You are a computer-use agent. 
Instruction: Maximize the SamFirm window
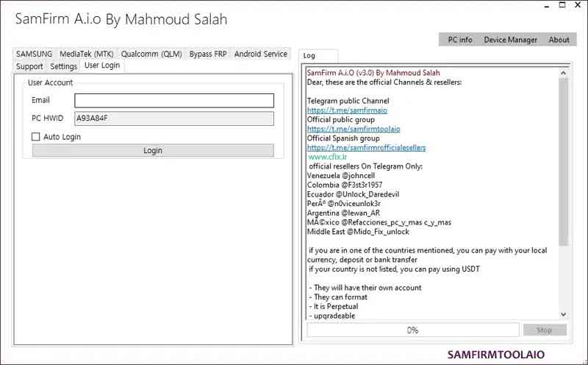click(x=562, y=5)
